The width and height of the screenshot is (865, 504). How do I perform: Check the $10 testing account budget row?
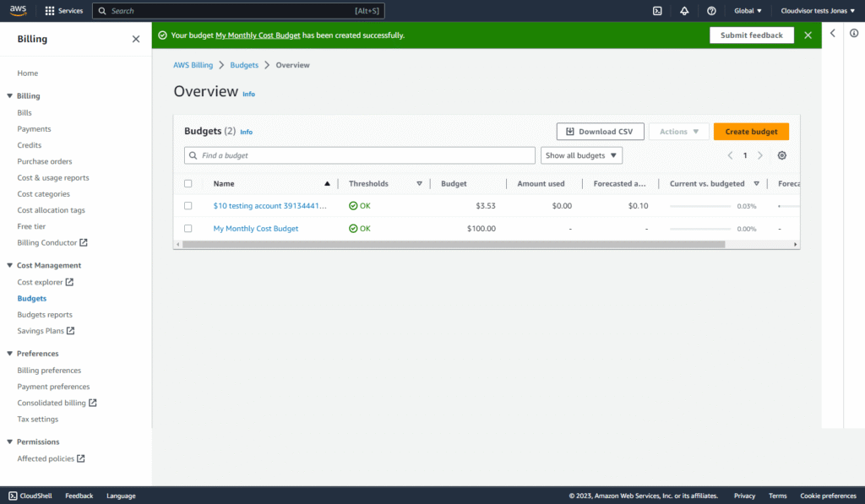click(188, 206)
